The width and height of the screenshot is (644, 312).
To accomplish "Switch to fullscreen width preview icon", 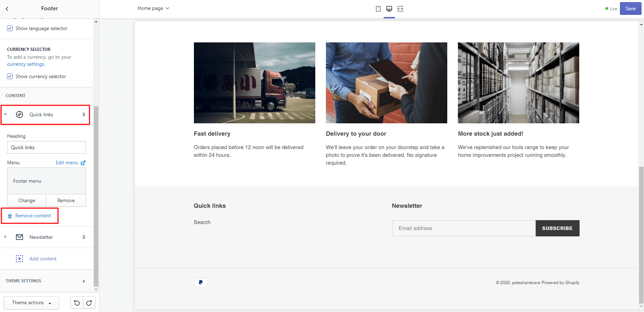I will coord(400,9).
